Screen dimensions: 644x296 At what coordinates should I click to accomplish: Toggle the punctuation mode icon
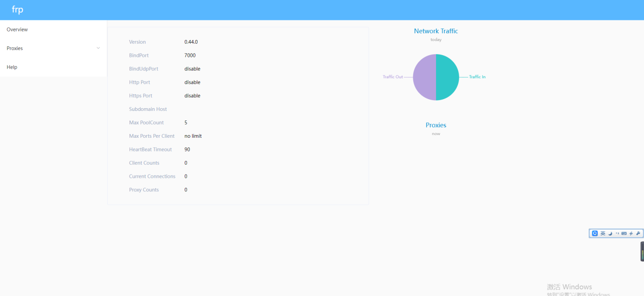coord(617,233)
